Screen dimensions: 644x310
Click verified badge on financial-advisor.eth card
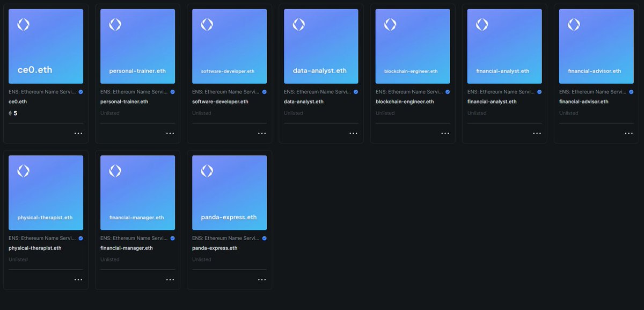click(631, 92)
